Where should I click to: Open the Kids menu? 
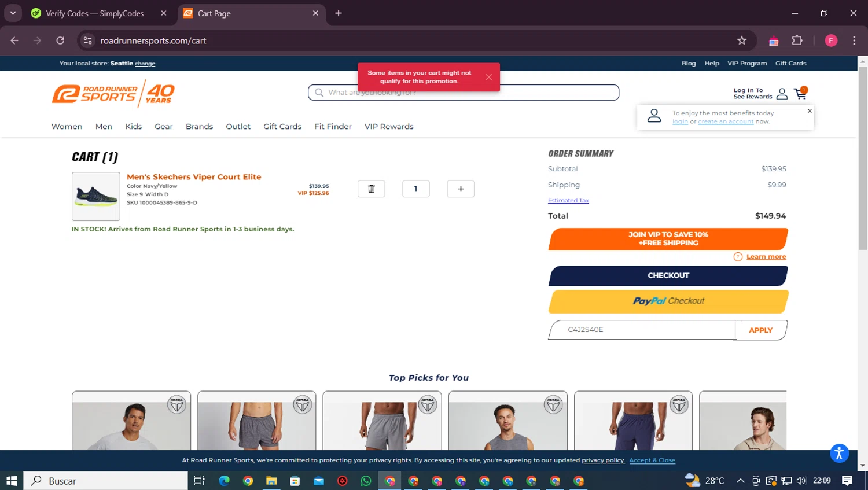click(134, 127)
